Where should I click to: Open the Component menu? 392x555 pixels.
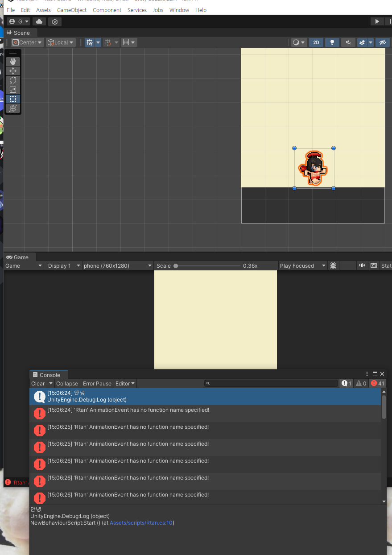pos(107,10)
